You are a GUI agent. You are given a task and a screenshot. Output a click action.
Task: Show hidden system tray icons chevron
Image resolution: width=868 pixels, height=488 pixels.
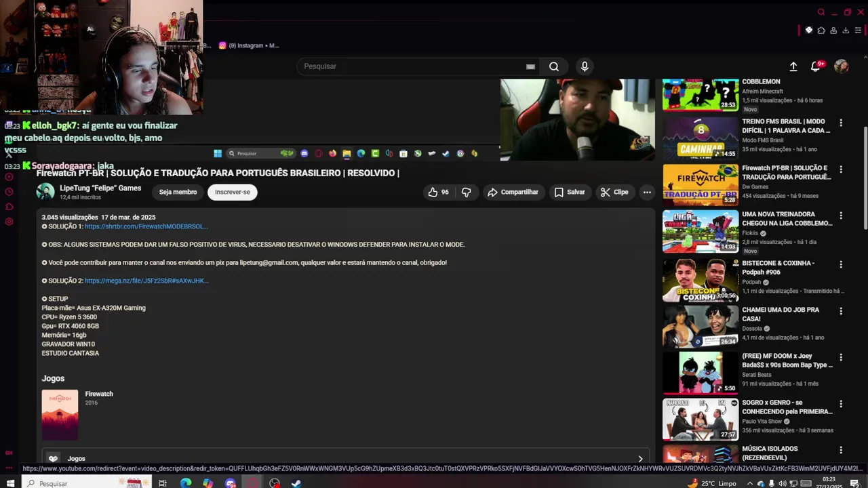[x=750, y=484]
